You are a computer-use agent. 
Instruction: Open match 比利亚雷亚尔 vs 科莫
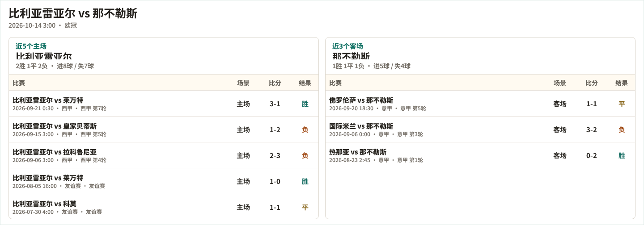(164, 207)
